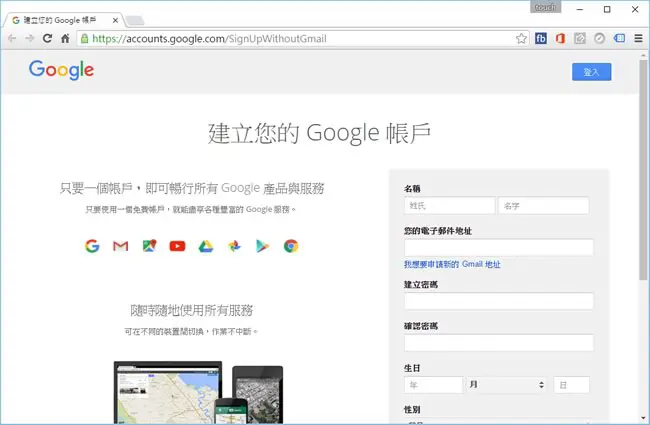Screen dimensions: 650x425
Task: Expand the birthday month (月) dropdown
Action: (x=506, y=385)
